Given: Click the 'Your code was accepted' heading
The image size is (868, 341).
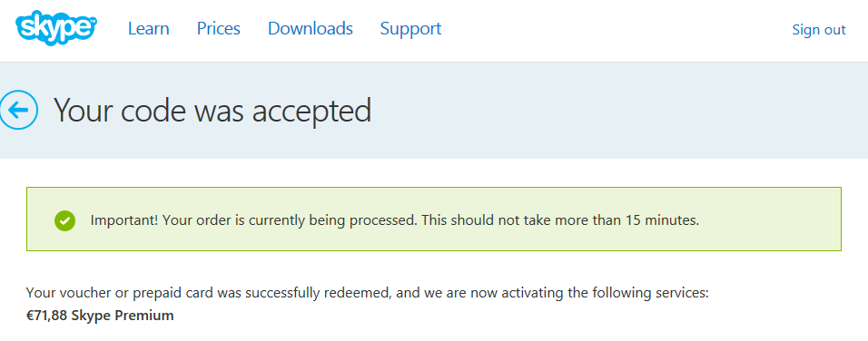Looking at the screenshot, I should tap(212, 110).
